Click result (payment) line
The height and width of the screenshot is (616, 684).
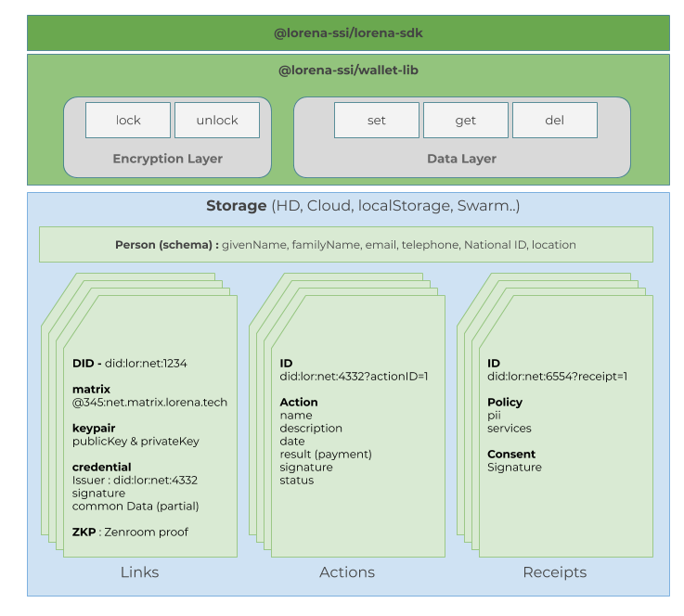(x=326, y=455)
